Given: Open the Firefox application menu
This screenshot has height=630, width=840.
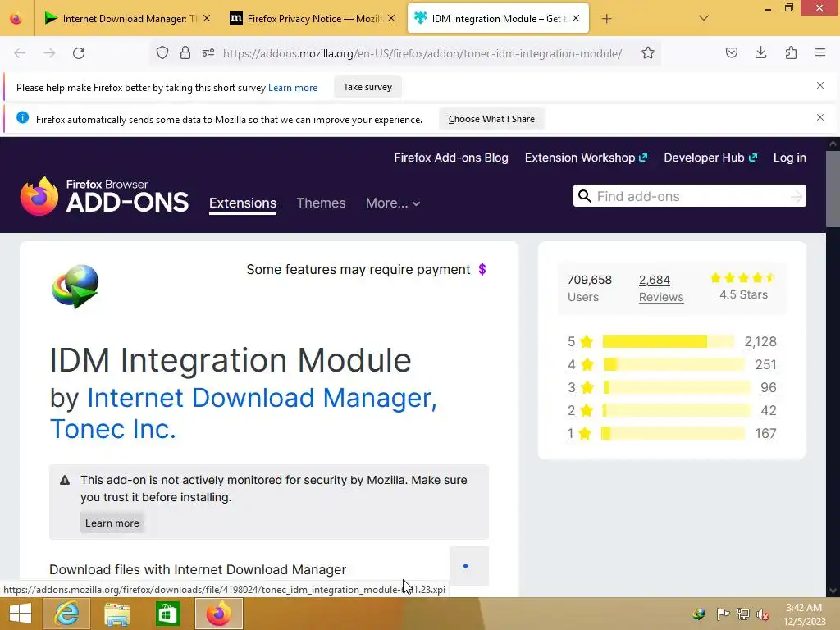Looking at the screenshot, I should 820,52.
